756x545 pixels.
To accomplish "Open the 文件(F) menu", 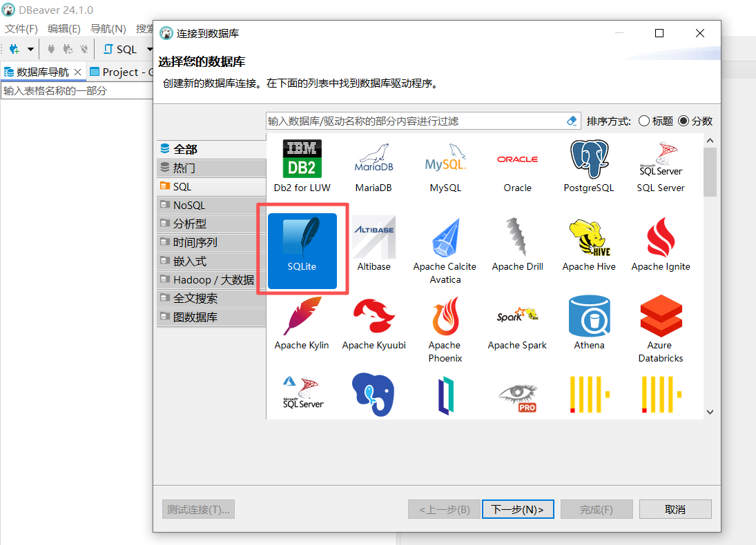I will point(21,29).
